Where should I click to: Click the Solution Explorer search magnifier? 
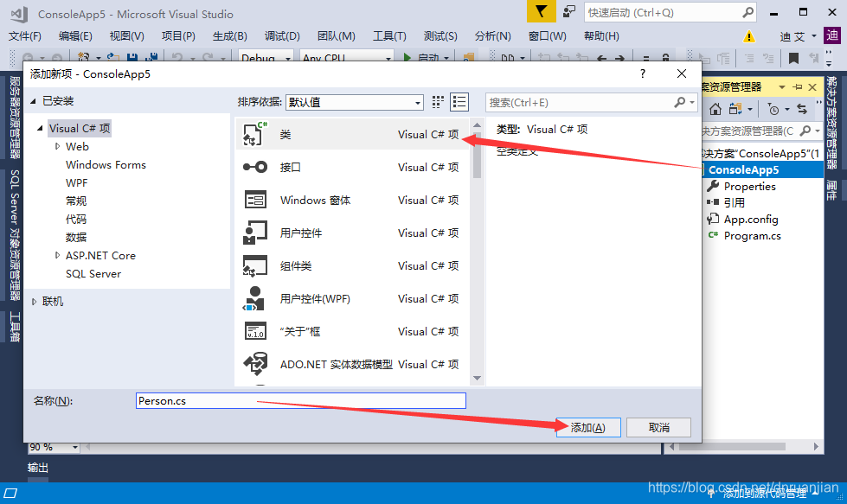[805, 131]
